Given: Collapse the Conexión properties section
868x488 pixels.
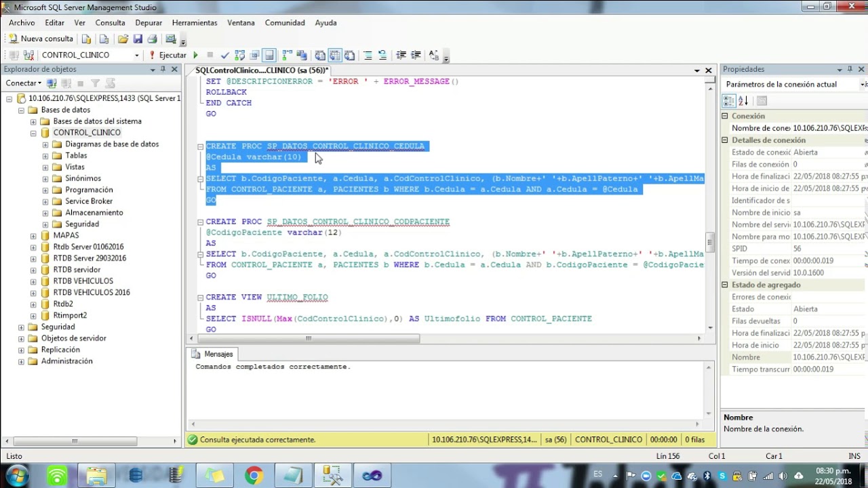Looking at the screenshot, I should tap(725, 117).
